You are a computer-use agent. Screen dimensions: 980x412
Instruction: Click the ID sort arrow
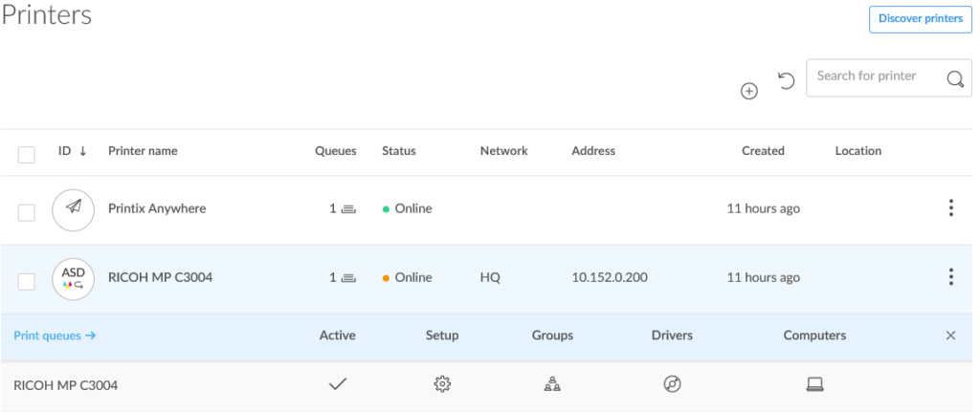(x=83, y=151)
